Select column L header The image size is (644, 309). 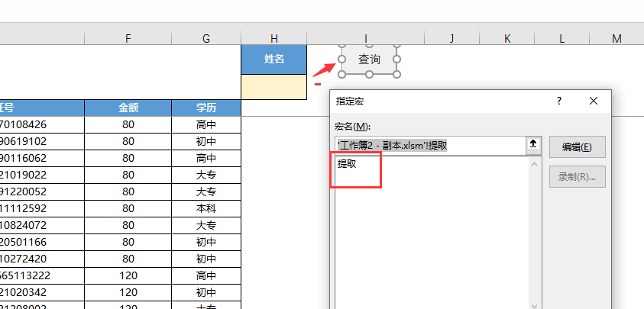(x=561, y=39)
